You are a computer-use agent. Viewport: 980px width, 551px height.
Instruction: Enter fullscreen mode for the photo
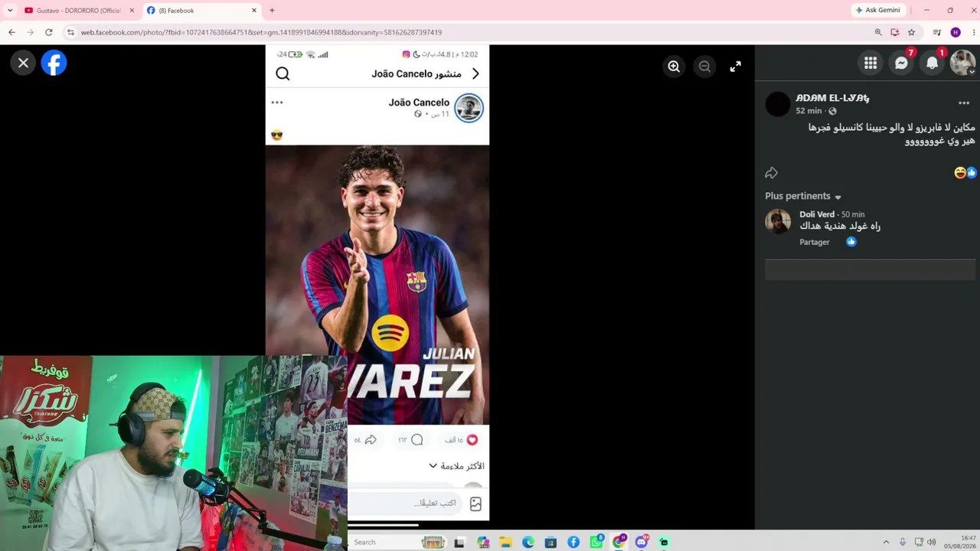(x=735, y=67)
